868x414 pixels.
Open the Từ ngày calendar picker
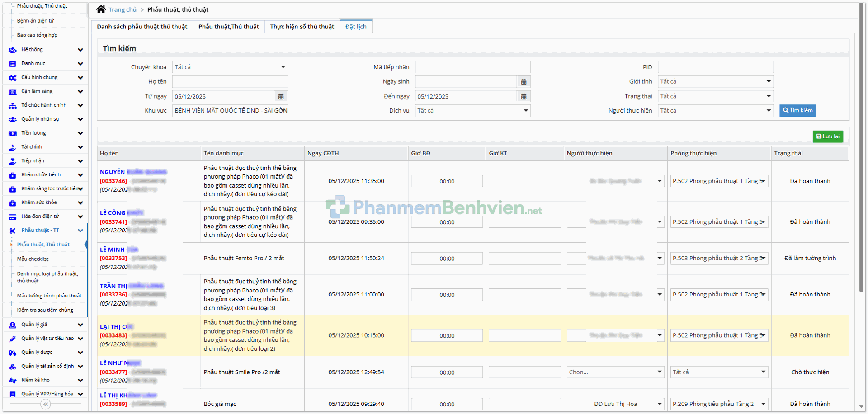pyautogui.click(x=281, y=97)
